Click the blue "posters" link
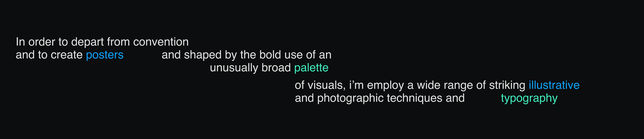Viewport: 644px width, 139px height. (104, 55)
